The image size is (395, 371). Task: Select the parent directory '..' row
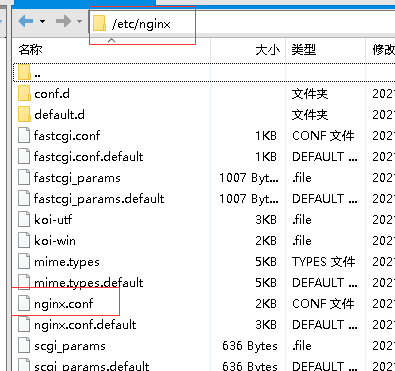click(204, 72)
